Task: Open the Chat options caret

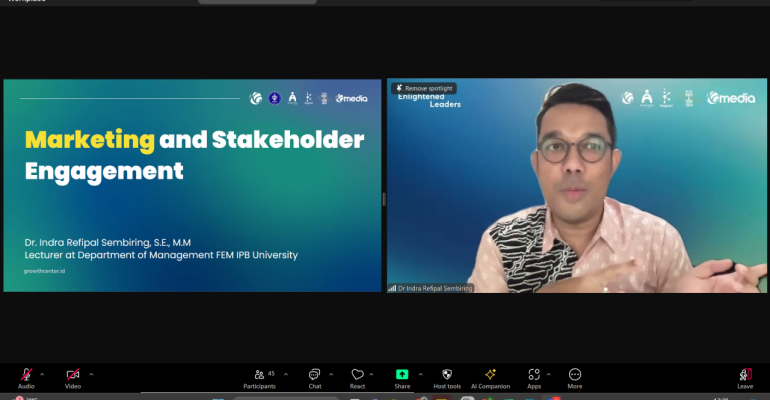Action: [x=331, y=374]
